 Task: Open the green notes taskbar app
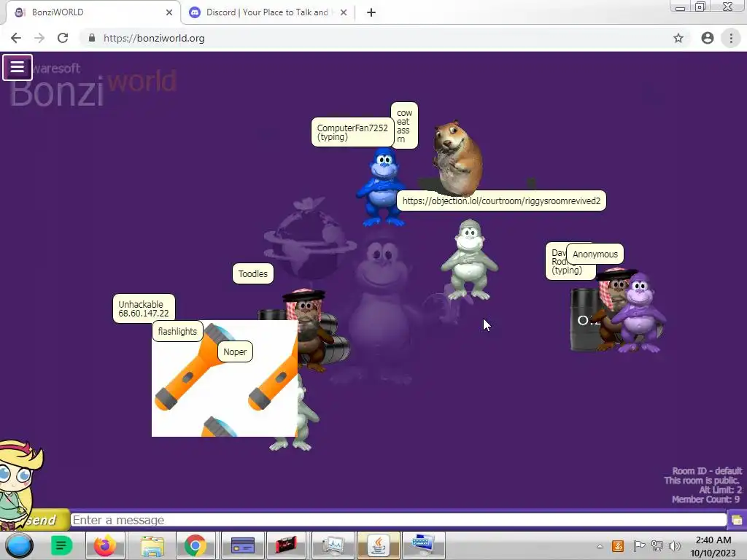61,545
